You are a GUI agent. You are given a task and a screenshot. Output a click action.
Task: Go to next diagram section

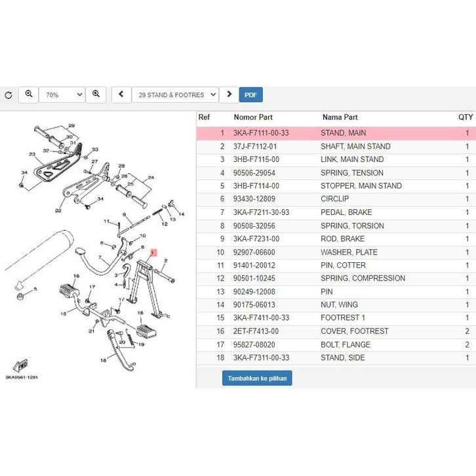pyautogui.click(x=229, y=95)
